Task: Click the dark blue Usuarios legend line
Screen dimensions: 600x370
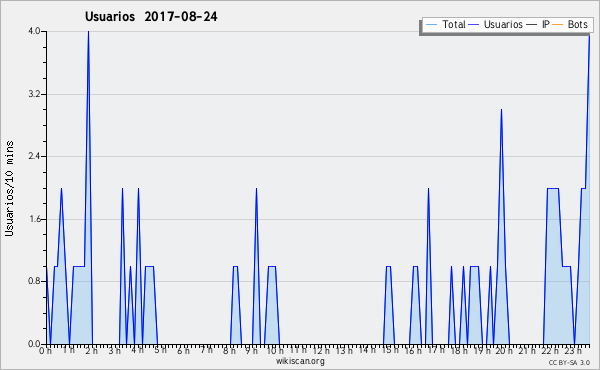Action: pos(474,25)
